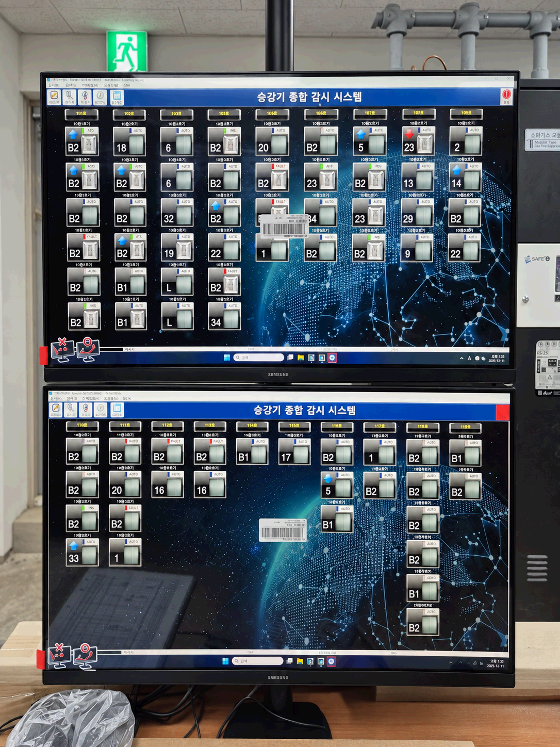Click the taskbar search box on bottom monitor
Screen dimensions: 560x747
tap(258, 661)
